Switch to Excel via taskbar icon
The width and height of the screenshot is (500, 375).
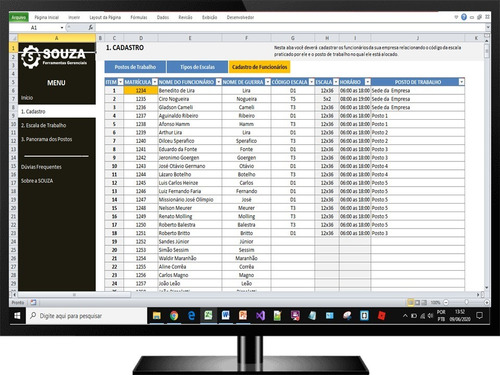(209, 315)
